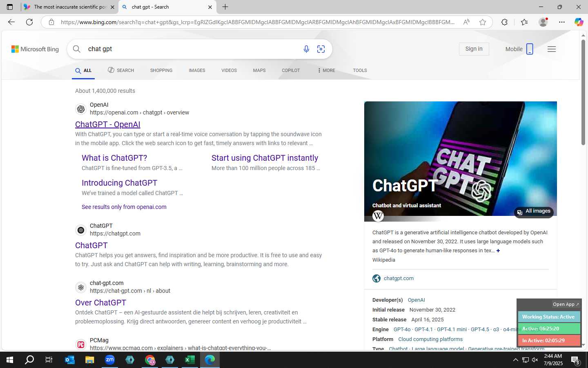Click the GPT-4o engine link

[x=402, y=330]
